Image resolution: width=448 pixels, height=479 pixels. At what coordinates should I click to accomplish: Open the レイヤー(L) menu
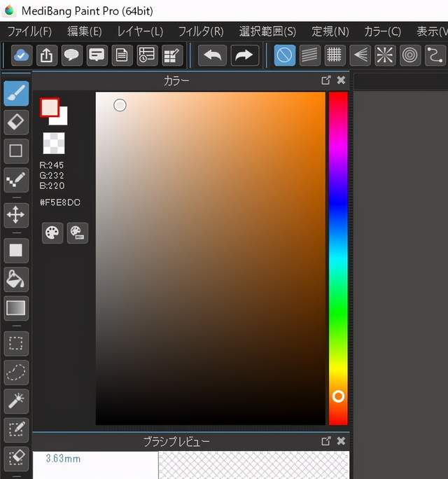point(140,32)
